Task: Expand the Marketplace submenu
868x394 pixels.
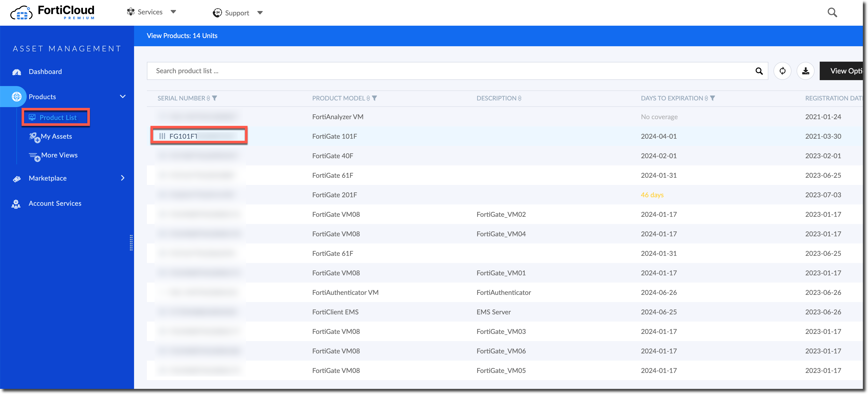Action: (x=123, y=178)
